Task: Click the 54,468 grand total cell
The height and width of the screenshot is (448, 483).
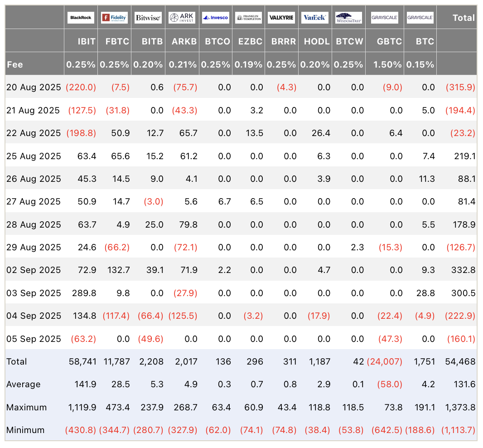Action: coord(460,361)
